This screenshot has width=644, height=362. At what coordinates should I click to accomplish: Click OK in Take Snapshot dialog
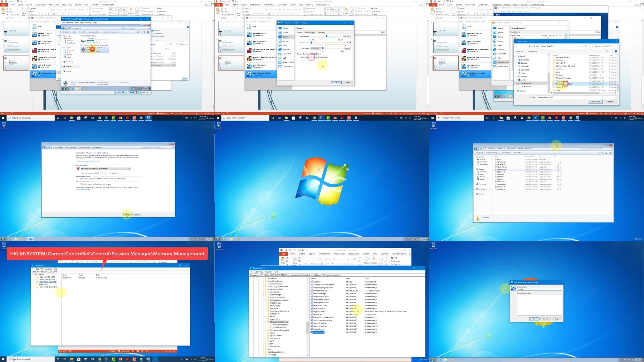click(534, 319)
